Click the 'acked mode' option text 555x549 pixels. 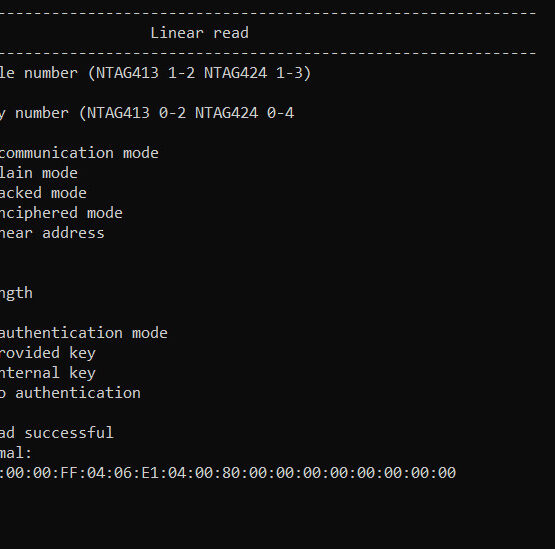pos(43,193)
